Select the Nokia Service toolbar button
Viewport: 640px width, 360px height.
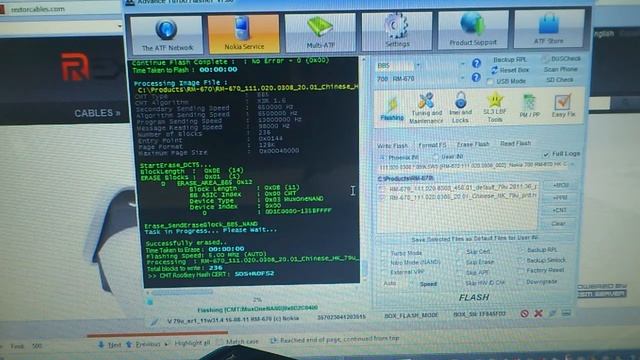[x=244, y=34]
